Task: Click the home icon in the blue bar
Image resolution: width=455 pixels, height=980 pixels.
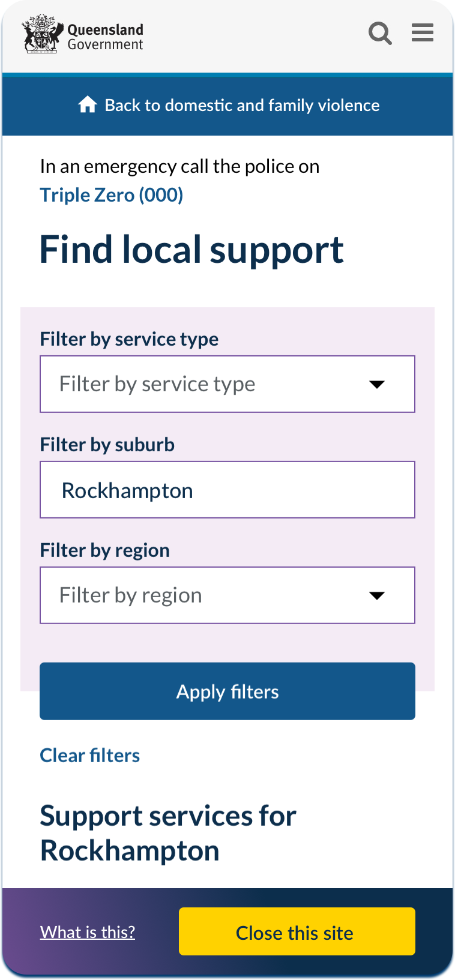Action: pos(88,104)
